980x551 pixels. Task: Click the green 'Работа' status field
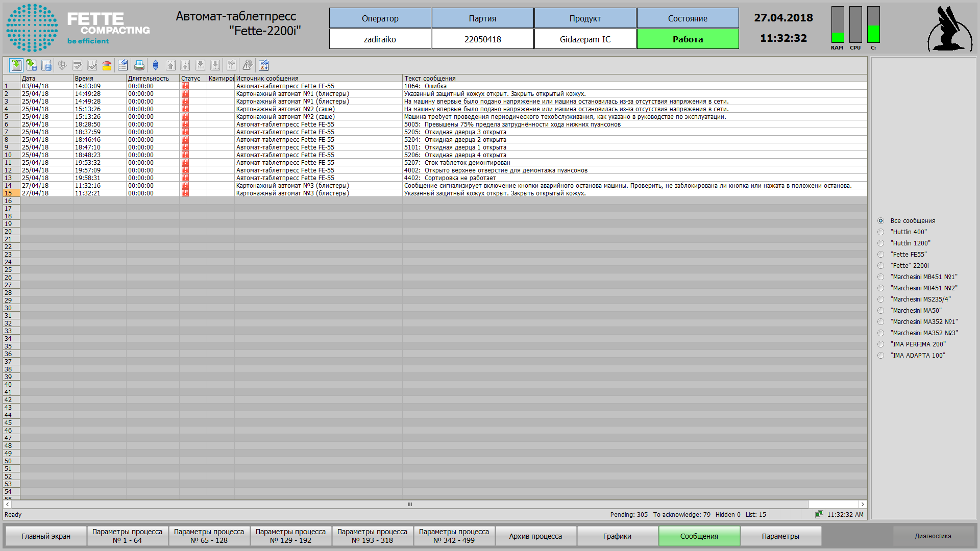click(688, 39)
